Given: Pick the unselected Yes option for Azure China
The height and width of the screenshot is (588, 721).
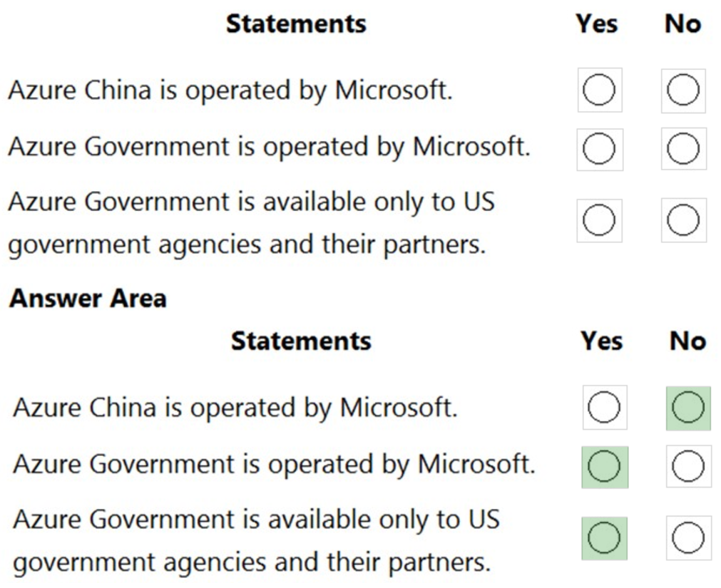Looking at the screenshot, I should point(603,408).
